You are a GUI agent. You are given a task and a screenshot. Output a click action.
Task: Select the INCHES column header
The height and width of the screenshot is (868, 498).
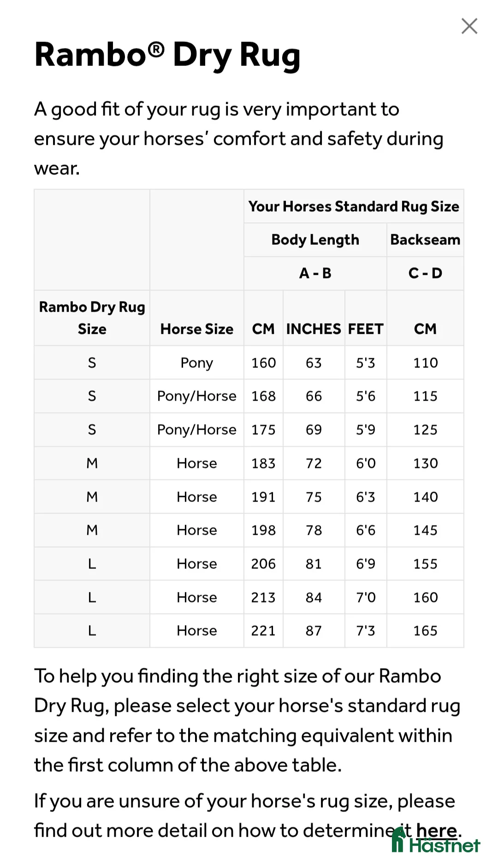314,329
